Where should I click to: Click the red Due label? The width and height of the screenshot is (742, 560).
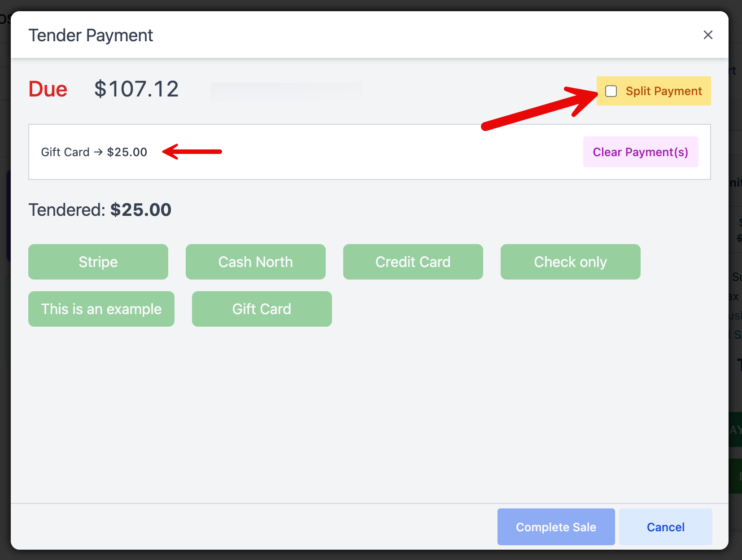(x=48, y=89)
